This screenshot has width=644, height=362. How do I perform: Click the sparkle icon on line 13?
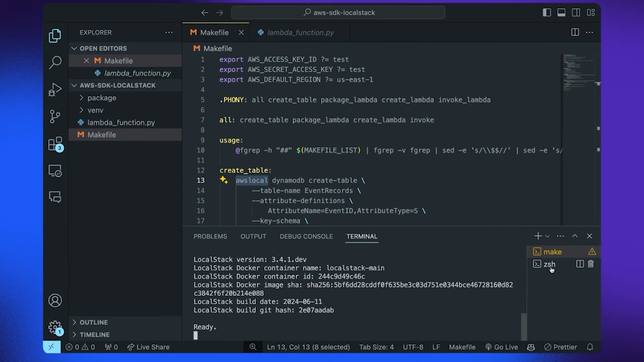tap(224, 180)
